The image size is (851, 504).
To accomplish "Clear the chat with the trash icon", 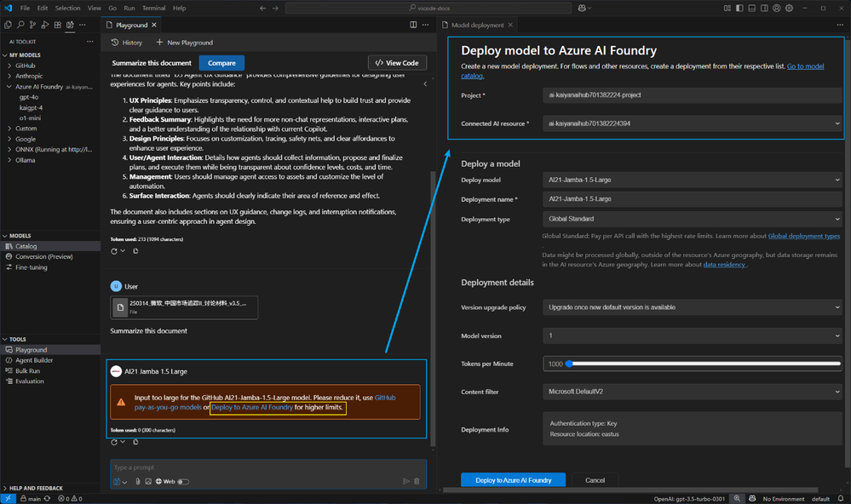I will 417,481.
